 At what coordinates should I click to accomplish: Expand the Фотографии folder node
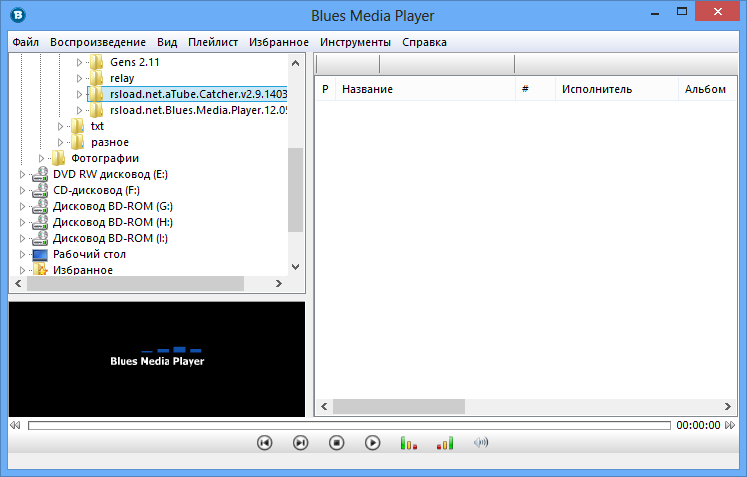41,158
